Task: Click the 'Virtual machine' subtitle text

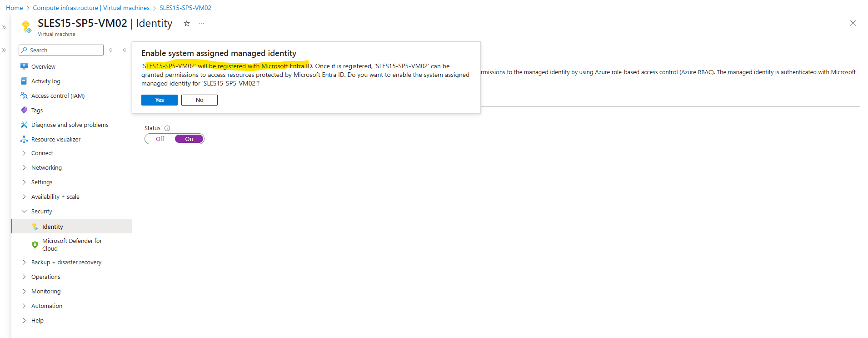Action: (56, 34)
